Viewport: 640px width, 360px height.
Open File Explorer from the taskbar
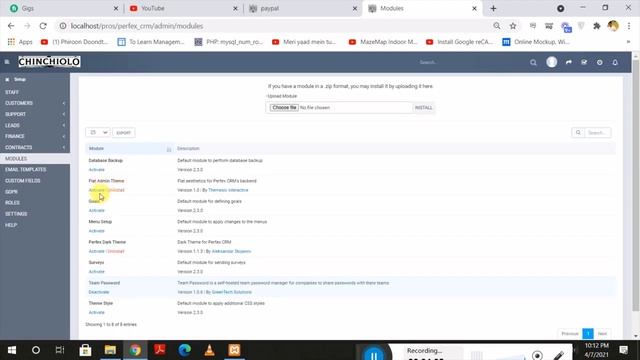110,350
